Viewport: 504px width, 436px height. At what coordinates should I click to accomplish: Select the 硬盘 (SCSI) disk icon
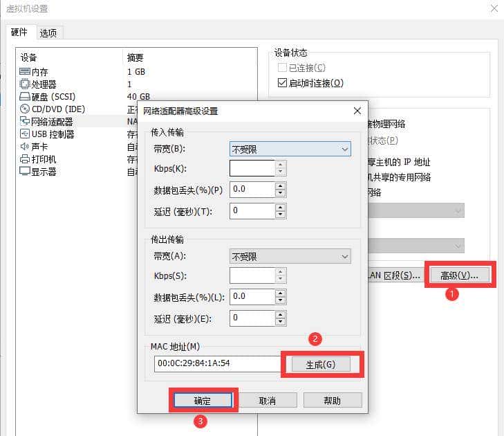tap(25, 96)
